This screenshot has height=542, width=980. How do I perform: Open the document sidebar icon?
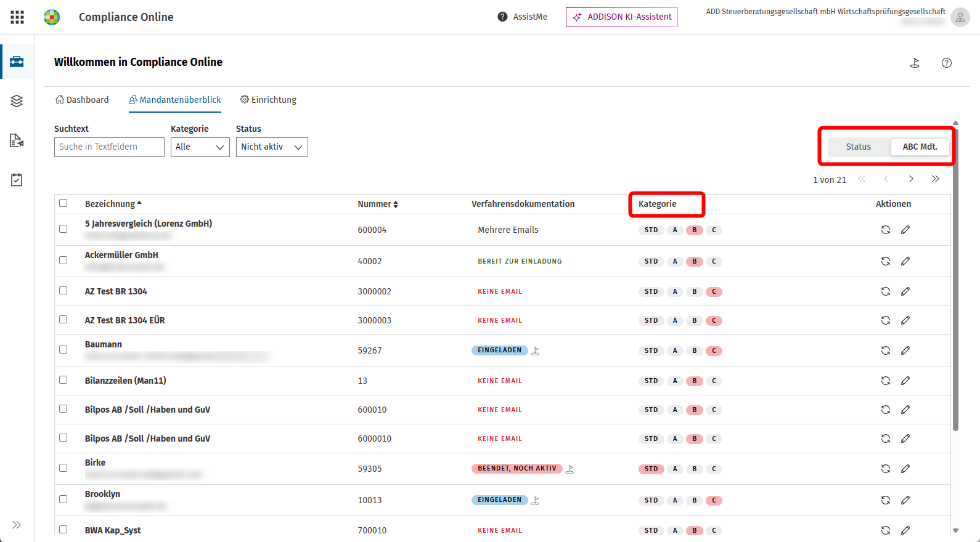coord(17,140)
